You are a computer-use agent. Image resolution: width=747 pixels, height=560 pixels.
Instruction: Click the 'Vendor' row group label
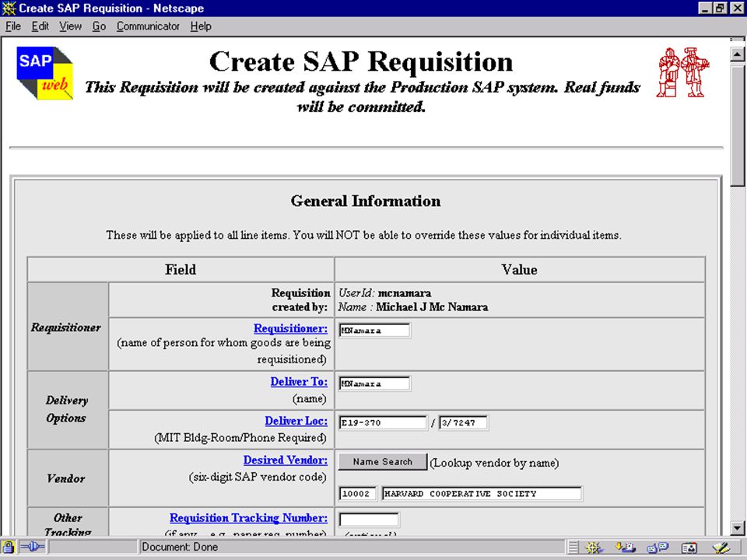tap(65, 478)
